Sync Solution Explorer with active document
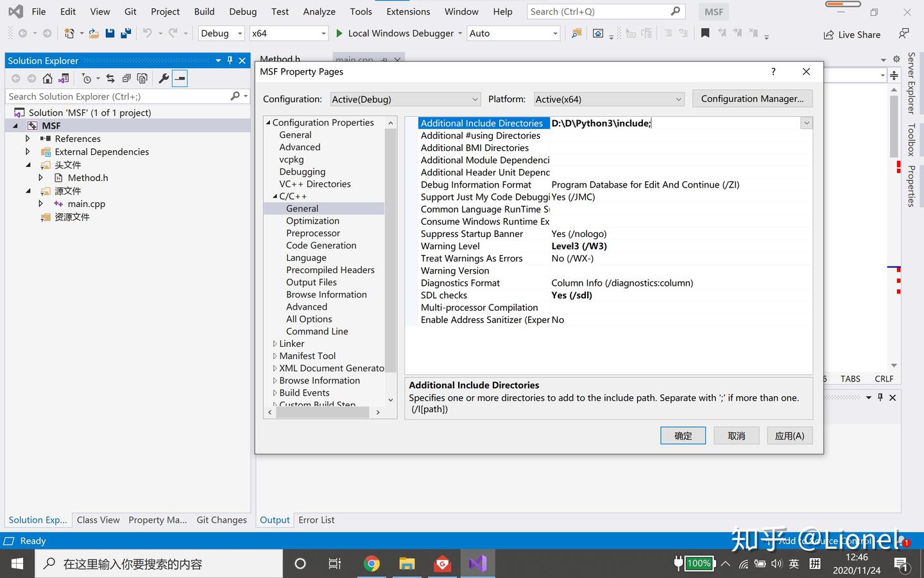Screen dimensions: 924x578 click(110, 78)
